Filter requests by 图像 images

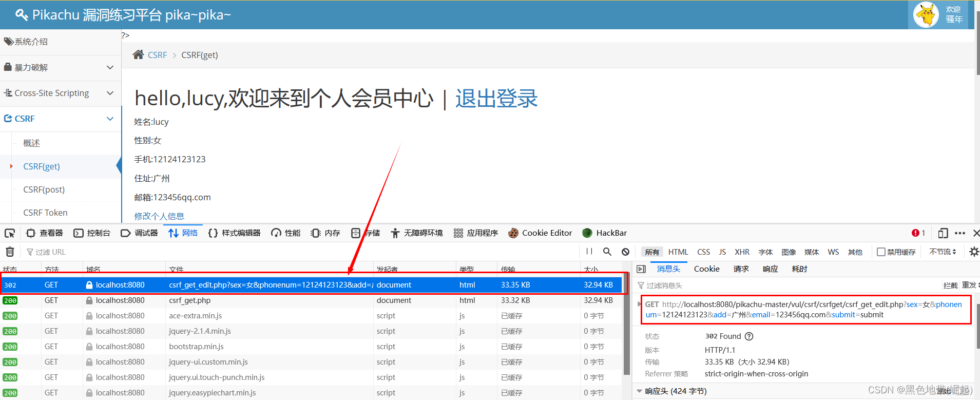789,252
